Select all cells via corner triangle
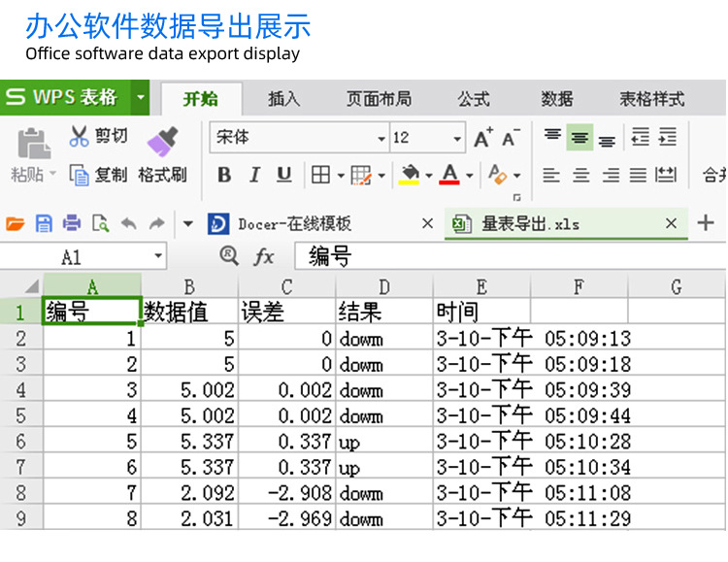The height and width of the screenshot is (562, 728). 31,286
